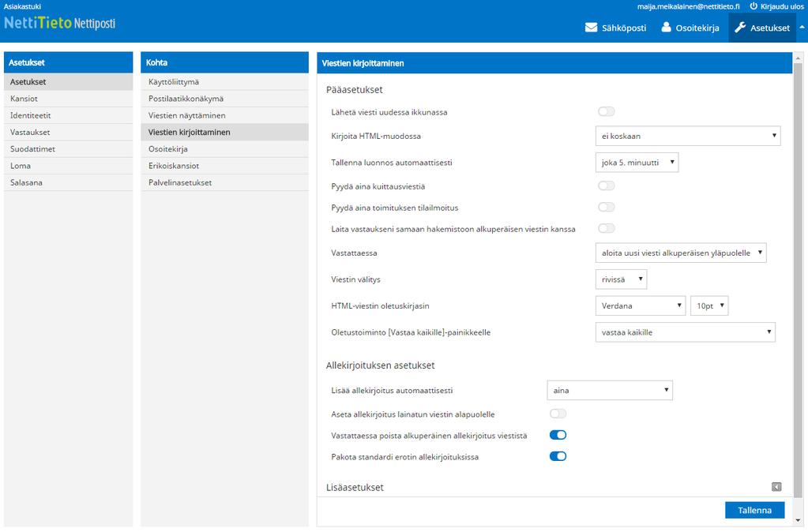Open the Verdana font dropdown

[641, 305]
